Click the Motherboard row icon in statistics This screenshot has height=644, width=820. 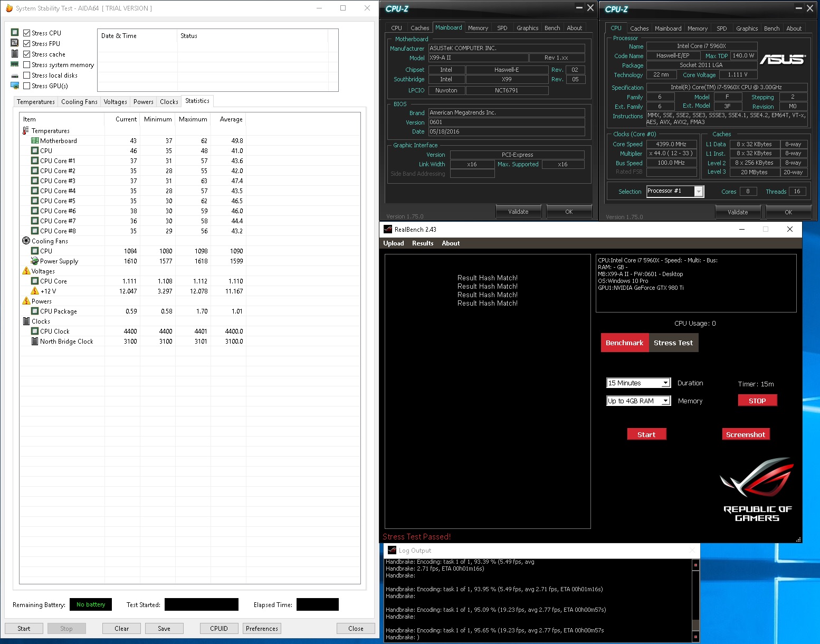coord(35,141)
